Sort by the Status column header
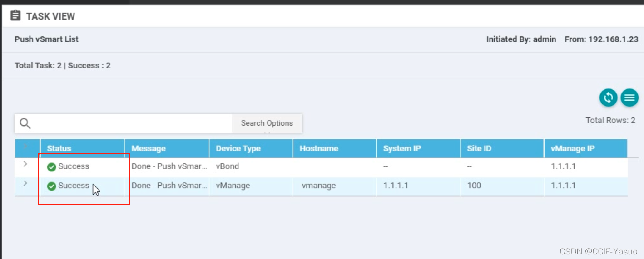This screenshot has height=259, width=644. click(59, 148)
